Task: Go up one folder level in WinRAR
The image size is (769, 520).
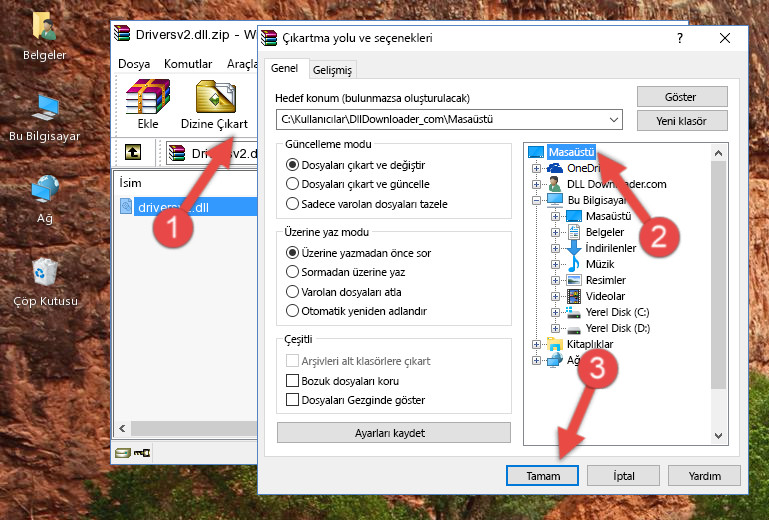Action: pyautogui.click(x=133, y=153)
